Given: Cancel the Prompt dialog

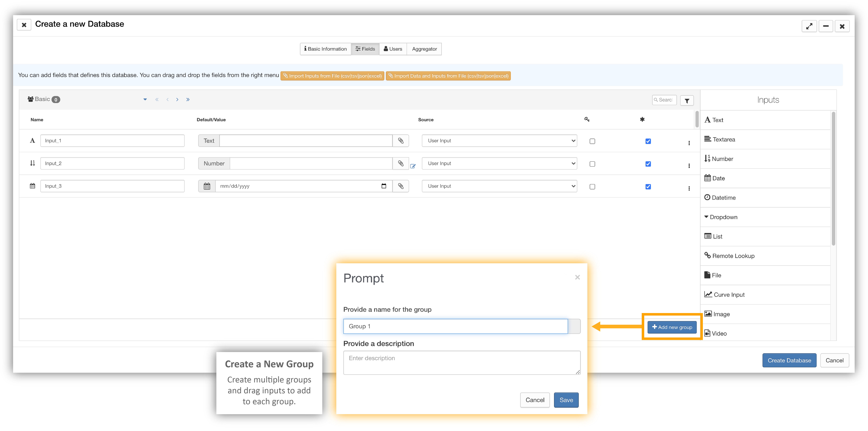Looking at the screenshot, I should coord(535,400).
